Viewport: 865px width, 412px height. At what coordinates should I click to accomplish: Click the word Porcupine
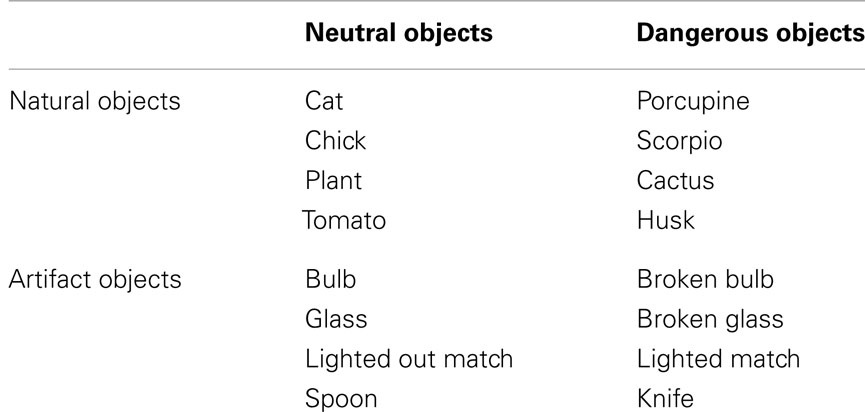coord(693,103)
